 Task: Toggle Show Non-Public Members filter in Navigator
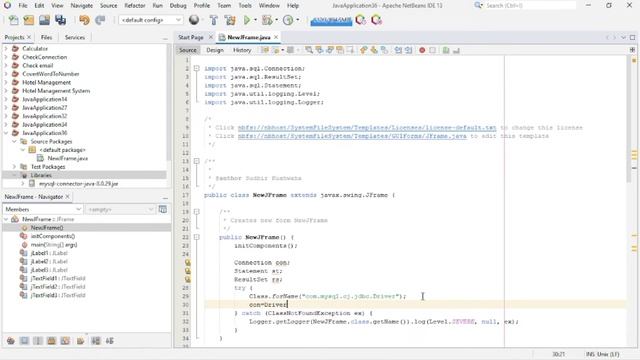coord(51,341)
